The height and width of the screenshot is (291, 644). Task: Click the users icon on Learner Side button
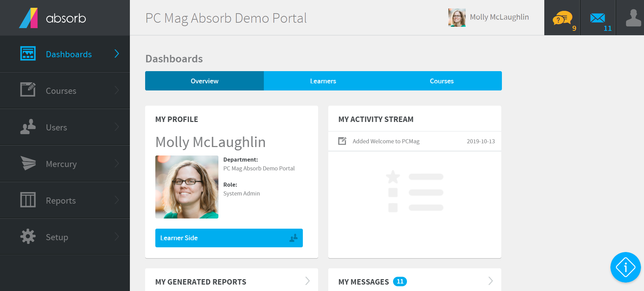pyautogui.click(x=294, y=238)
